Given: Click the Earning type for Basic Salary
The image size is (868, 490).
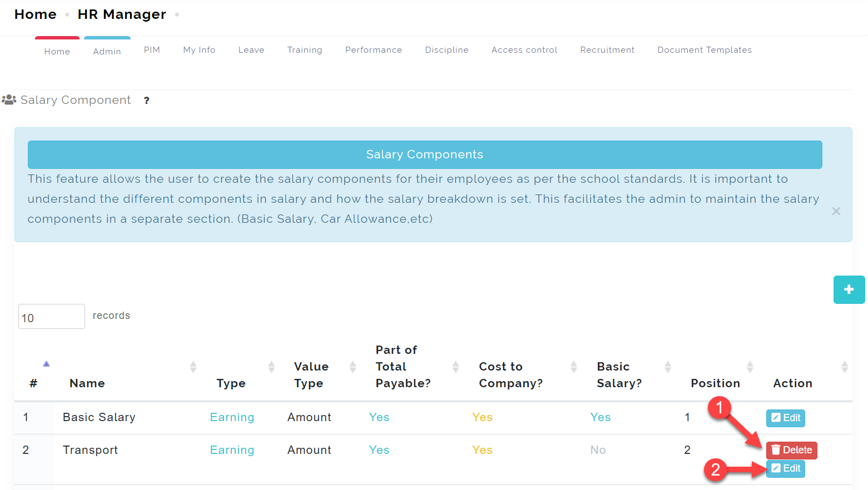Looking at the screenshot, I should pyautogui.click(x=232, y=417).
